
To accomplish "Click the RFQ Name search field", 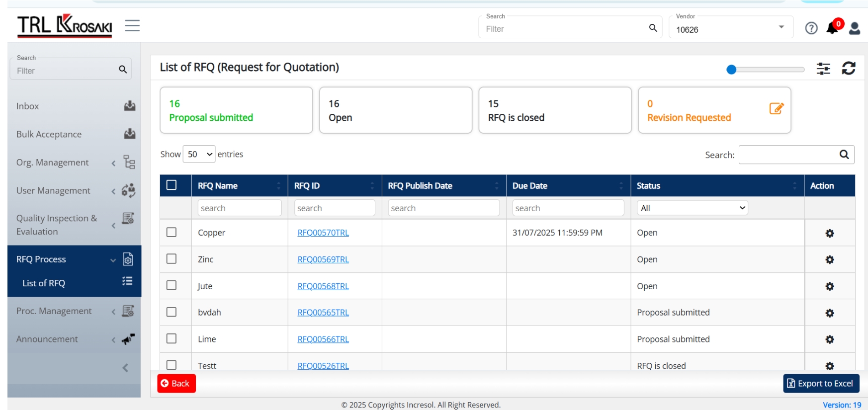I will pos(240,208).
